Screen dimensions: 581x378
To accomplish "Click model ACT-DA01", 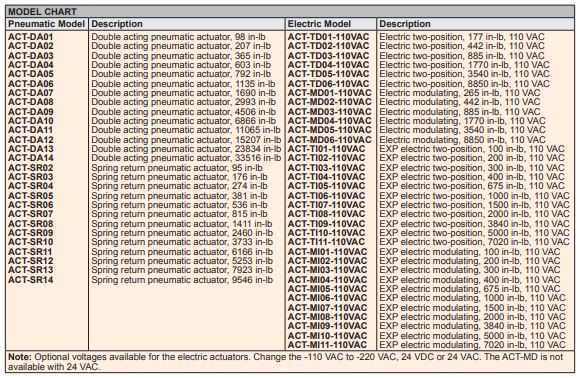I will tap(31, 37).
